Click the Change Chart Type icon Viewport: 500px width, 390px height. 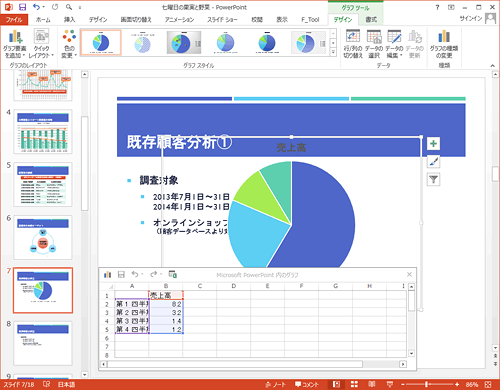click(x=444, y=44)
